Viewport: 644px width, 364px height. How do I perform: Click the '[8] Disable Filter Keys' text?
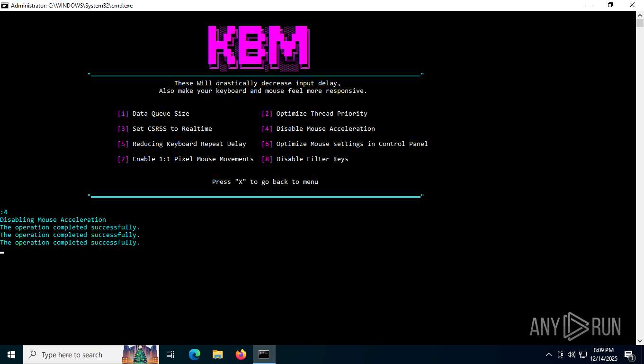pos(305,159)
